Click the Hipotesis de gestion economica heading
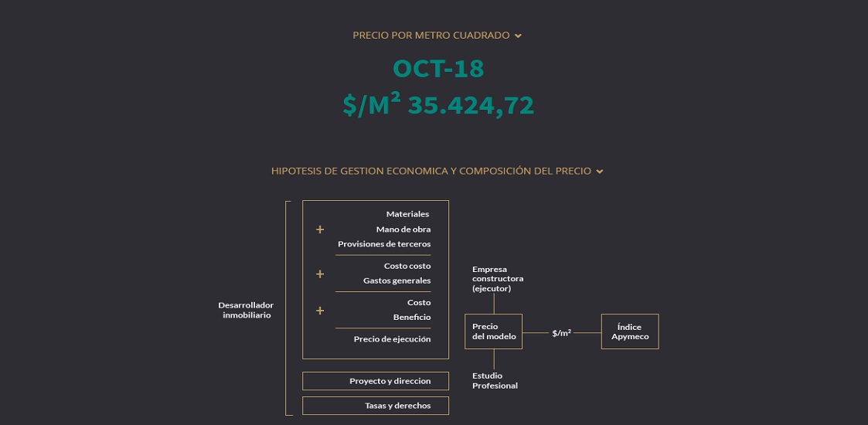The width and height of the screenshot is (868, 425). click(431, 171)
